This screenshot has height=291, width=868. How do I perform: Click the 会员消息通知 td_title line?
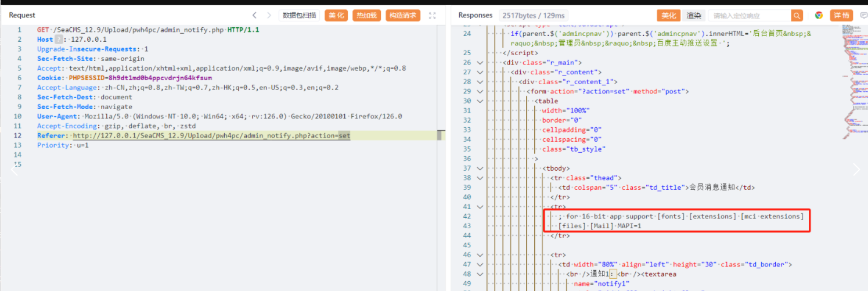pyautogui.click(x=656, y=188)
